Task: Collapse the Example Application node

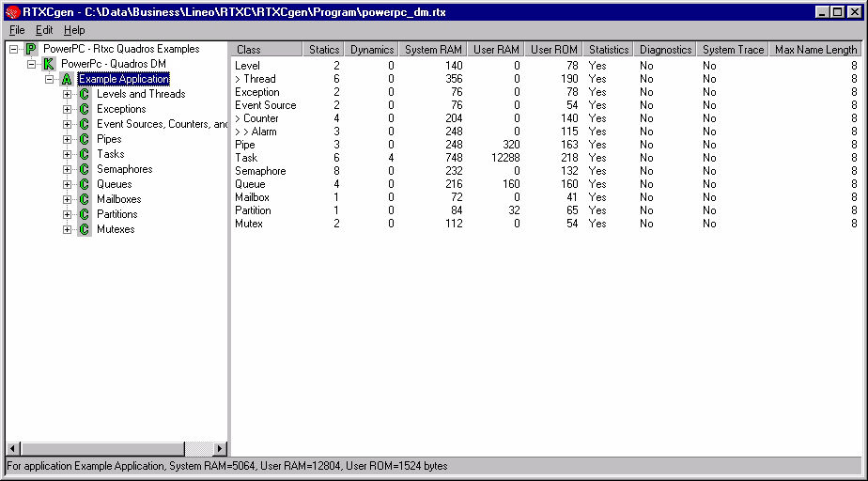Action: tap(49, 79)
